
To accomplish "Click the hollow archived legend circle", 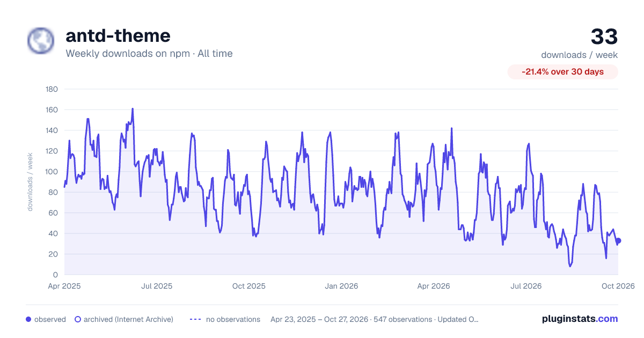I will pyautogui.click(x=78, y=319).
